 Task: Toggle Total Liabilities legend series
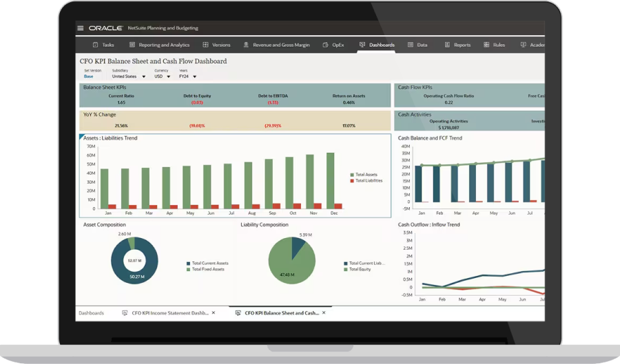[x=369, y=180]
